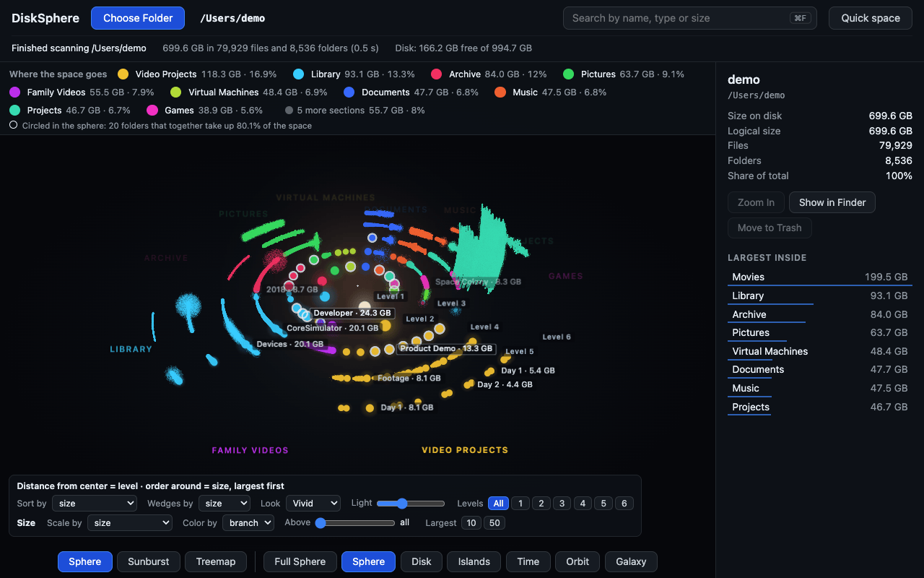Click the red Archive legend dot

coord(437,74)
